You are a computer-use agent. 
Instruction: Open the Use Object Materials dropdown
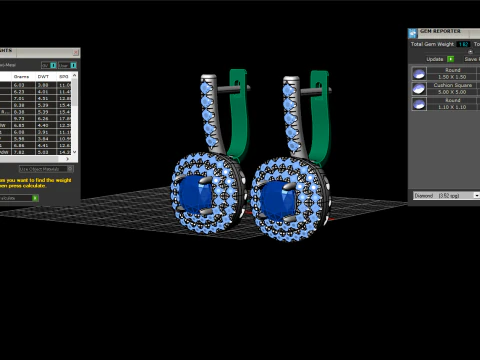(x=46, y=169)
